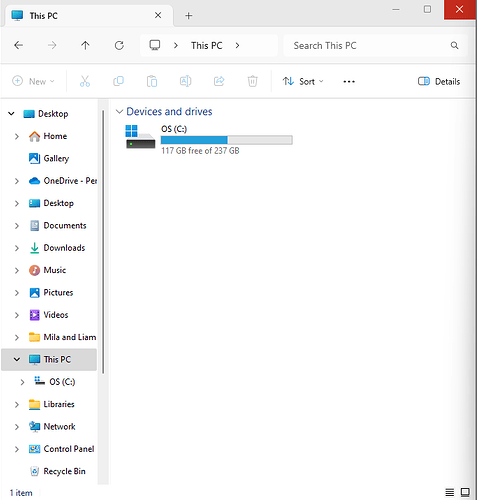Expand the Home tree node
The image size is (477, 500).
click(17, 136)
